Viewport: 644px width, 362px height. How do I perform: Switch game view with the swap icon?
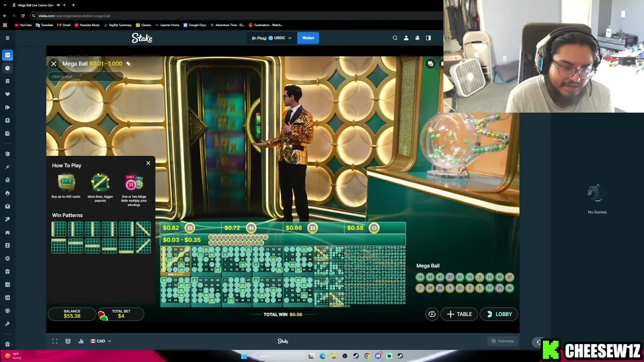click(432, 314)
